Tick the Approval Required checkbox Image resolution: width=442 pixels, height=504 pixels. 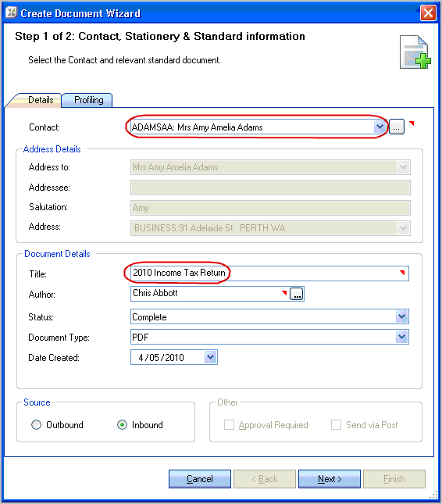[229, 424]
